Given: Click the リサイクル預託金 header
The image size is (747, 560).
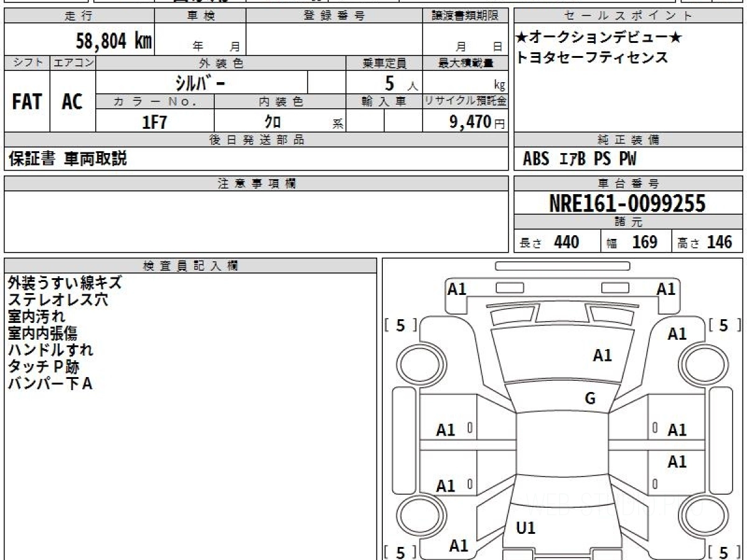Looking at the screenshot, I should click(465, 101).
